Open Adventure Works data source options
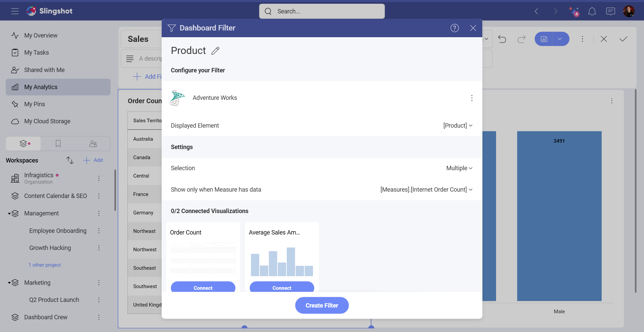This screenshot has width=644, height=332. pos(472,98)
